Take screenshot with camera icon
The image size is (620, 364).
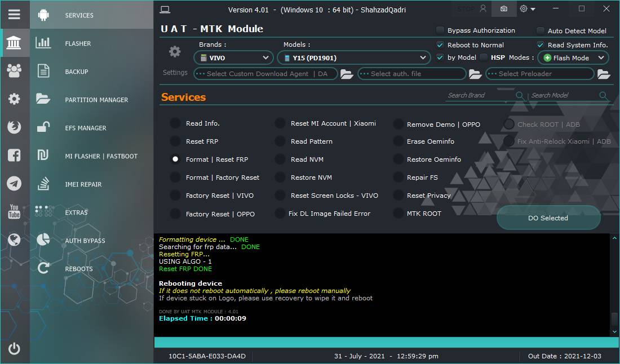tap(503, 9)
